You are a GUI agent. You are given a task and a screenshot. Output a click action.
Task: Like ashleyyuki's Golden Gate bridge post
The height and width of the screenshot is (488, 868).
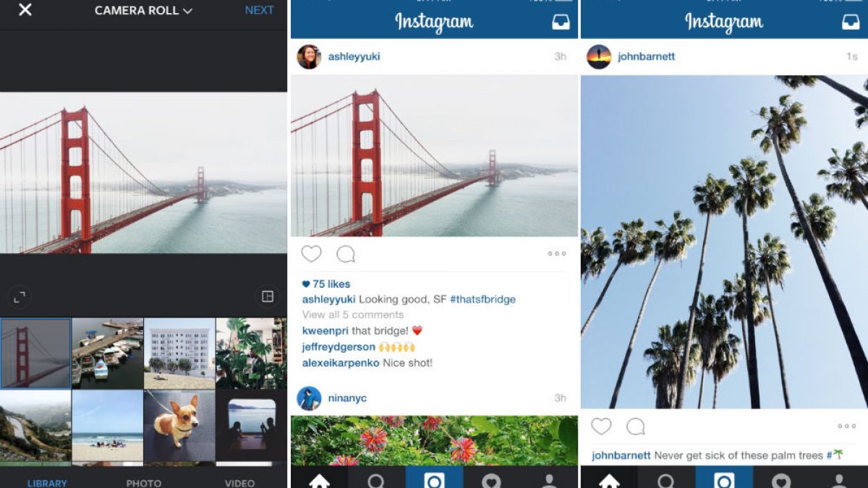311,254
